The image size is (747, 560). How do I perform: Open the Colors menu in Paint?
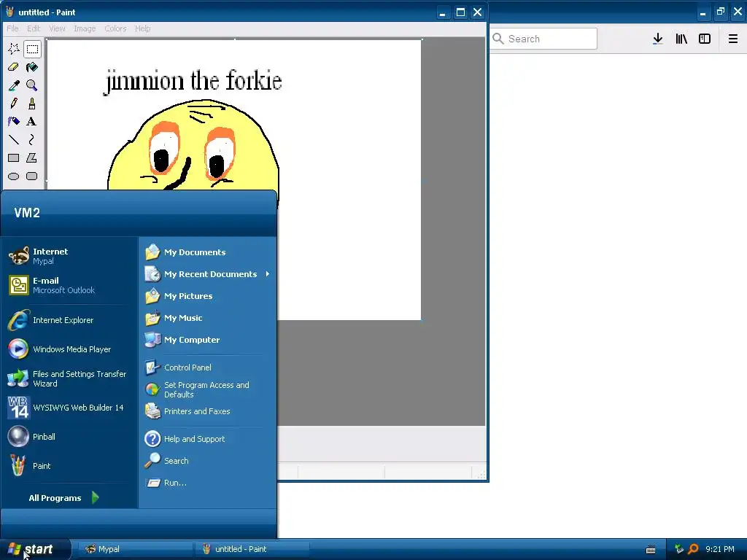(x=115, y=28)
